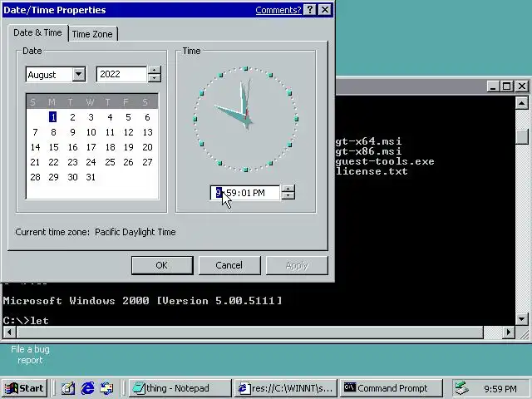Click Command Prompt horizontal scrollbar left arrow
Image resolution: width=532 pixels, height=399 pixels.
9,332
